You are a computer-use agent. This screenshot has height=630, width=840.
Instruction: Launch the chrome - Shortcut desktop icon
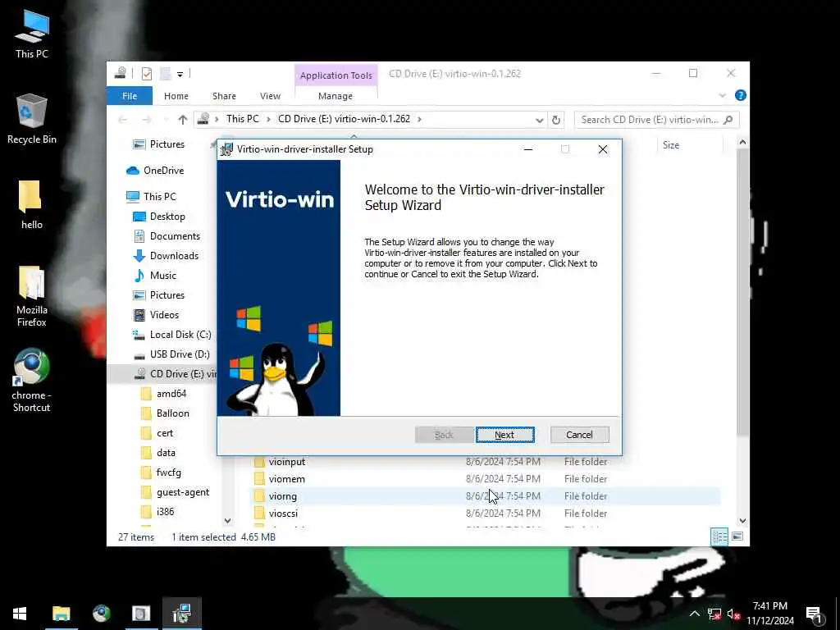[x=32, y=381]
